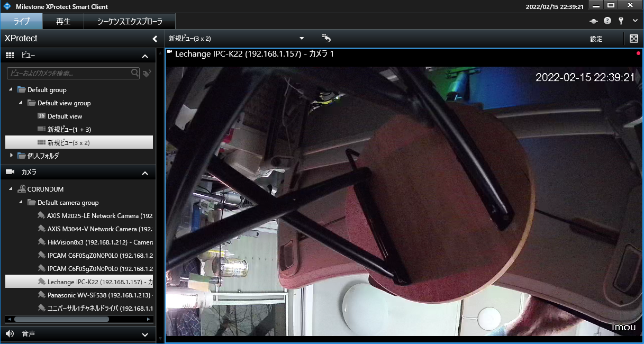
Task: Collapse the Default camera group node
Action: pos(21,203)
